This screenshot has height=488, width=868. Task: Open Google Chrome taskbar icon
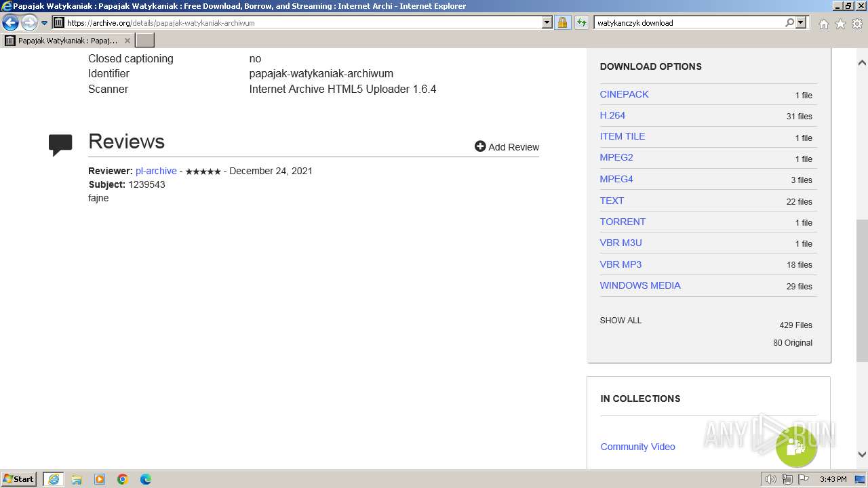[x=123, y=479]
